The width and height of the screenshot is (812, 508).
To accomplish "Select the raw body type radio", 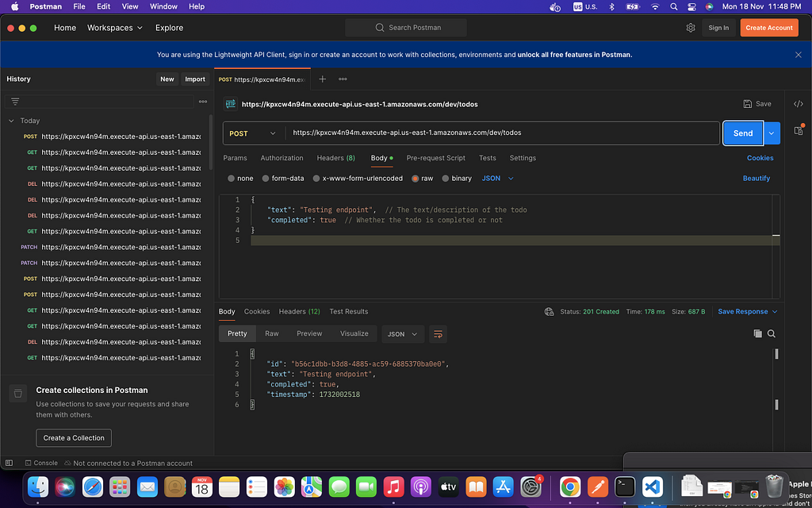I will pyautogui.click(x=416, y=179).
